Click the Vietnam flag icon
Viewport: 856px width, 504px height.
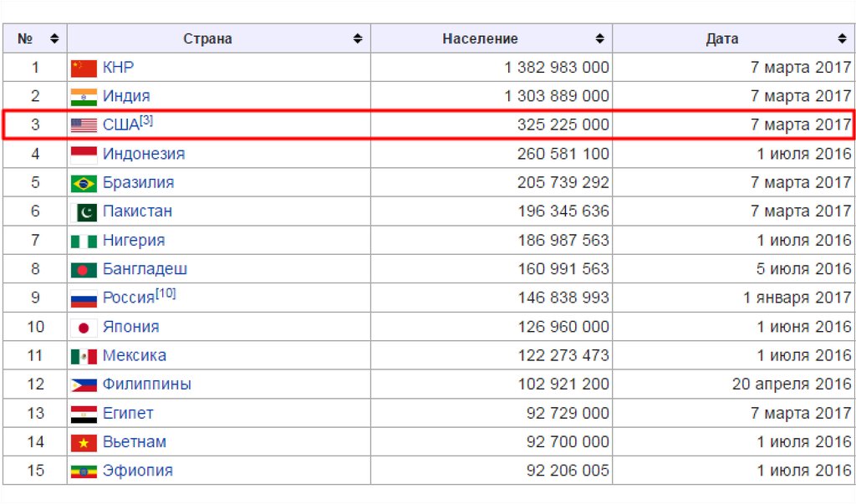pyautogui.click(x=84, y=442)
